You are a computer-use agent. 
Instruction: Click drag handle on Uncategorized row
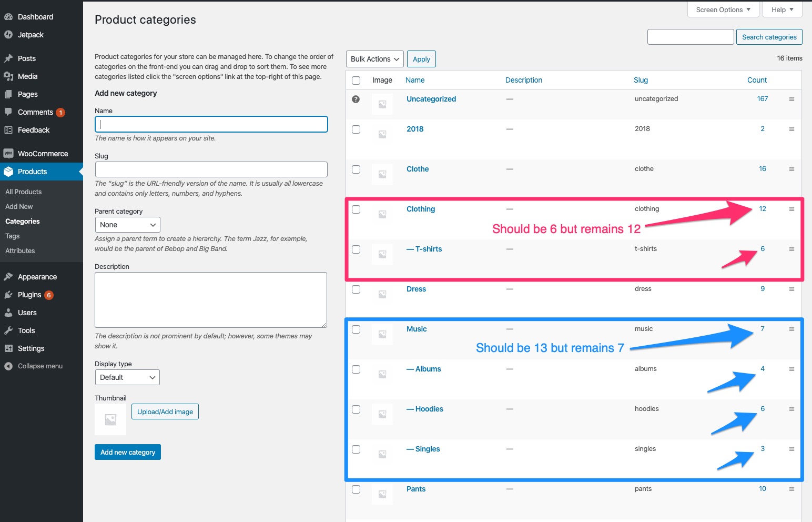pyautogui.click(x=791, y=99)
